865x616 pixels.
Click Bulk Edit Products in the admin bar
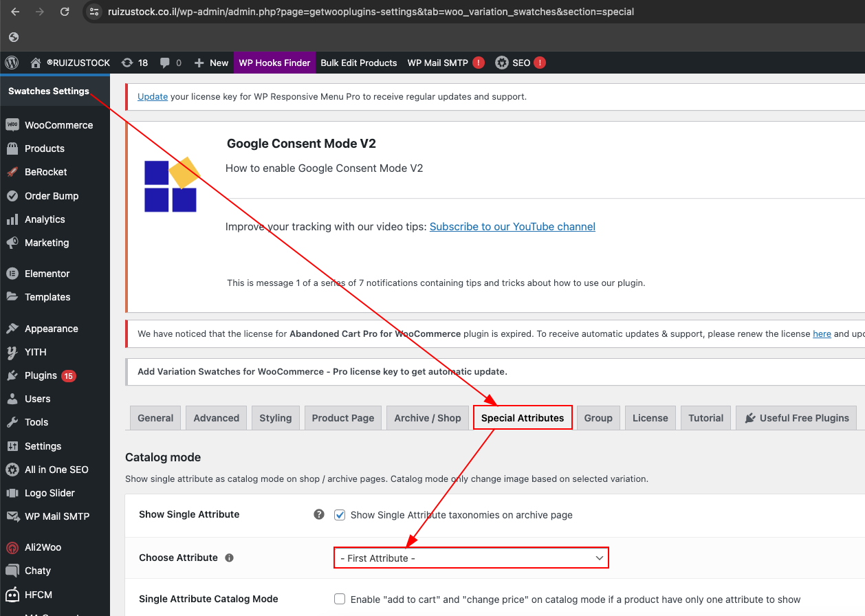(x=359, y=63)
